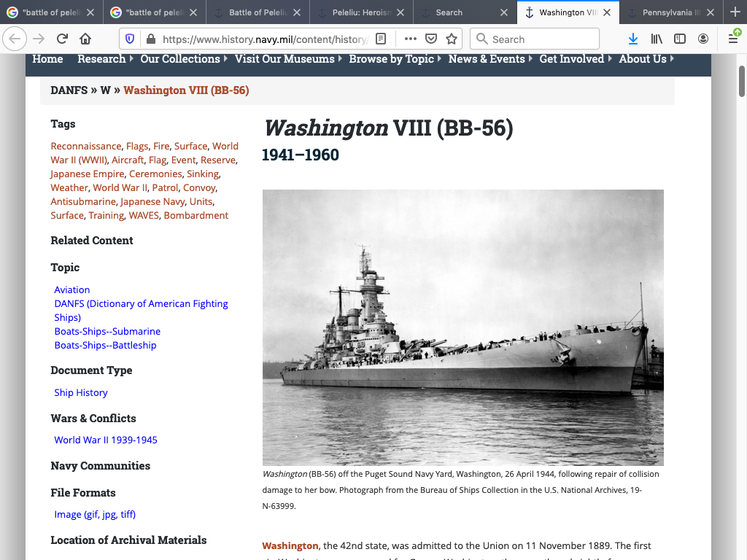Image resolution: width=747 pixels, height=560 pixels.
Task: Click the Washington battleship photograph
Action: coord(462,327)
